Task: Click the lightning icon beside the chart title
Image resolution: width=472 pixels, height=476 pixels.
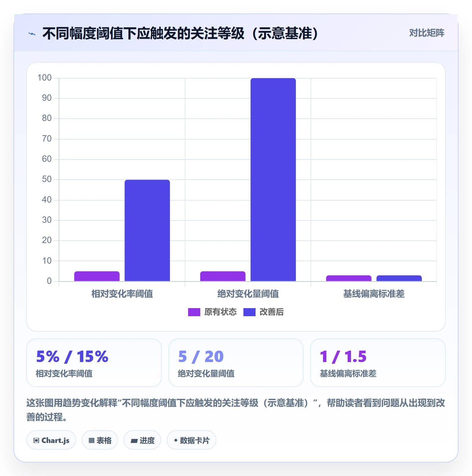Action: click(x=32, y=34)
